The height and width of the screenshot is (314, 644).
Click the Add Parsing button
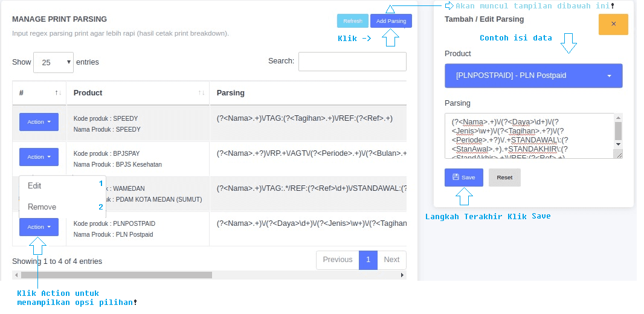click(391, 21)
